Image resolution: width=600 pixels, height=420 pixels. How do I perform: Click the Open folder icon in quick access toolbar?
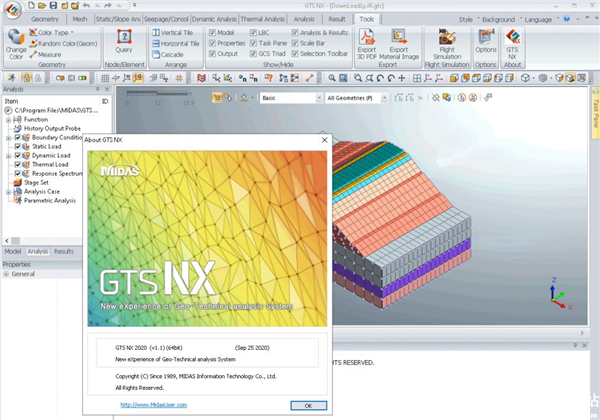click(42, 5)
